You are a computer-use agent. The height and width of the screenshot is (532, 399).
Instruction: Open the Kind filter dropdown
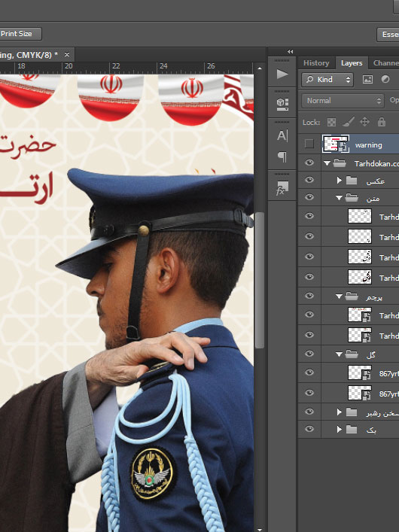coord(327,80)
